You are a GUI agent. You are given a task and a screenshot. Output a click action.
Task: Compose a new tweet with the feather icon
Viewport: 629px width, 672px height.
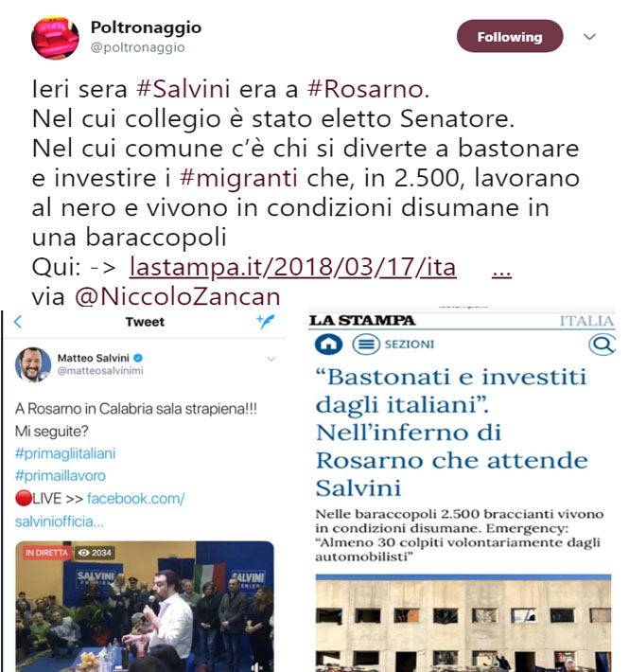(x=266, y=321)
